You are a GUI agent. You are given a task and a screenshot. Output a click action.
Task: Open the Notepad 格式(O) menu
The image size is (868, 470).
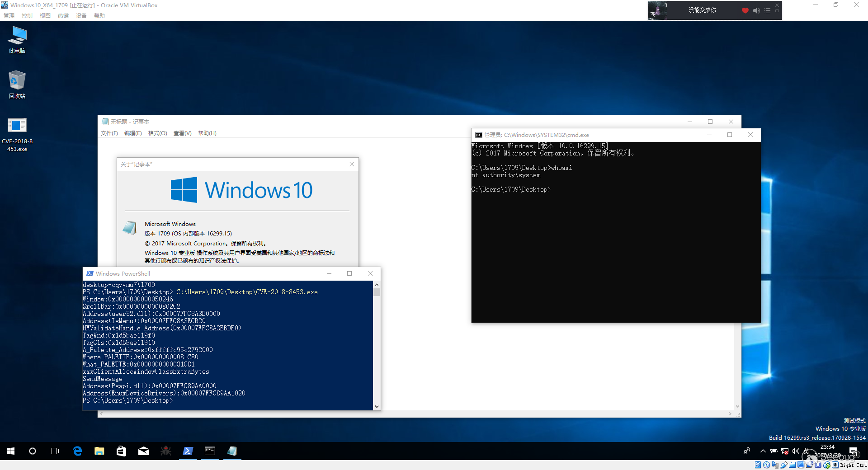coord(157,133)
